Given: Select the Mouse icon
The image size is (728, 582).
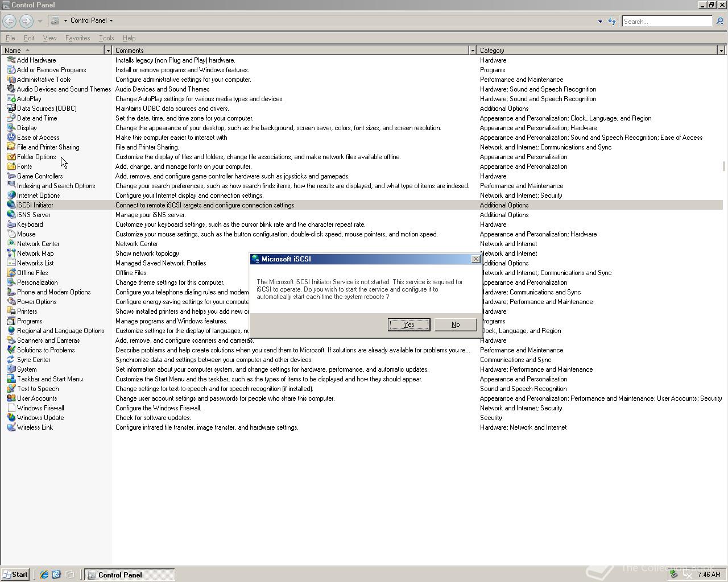Looking at the screenshot, I should tap(11, 234).
